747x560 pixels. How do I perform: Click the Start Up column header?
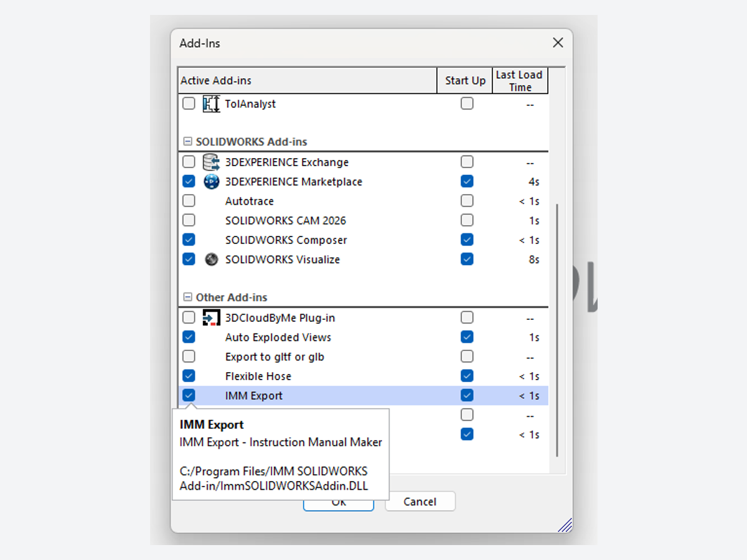click(x=465, y=81)
